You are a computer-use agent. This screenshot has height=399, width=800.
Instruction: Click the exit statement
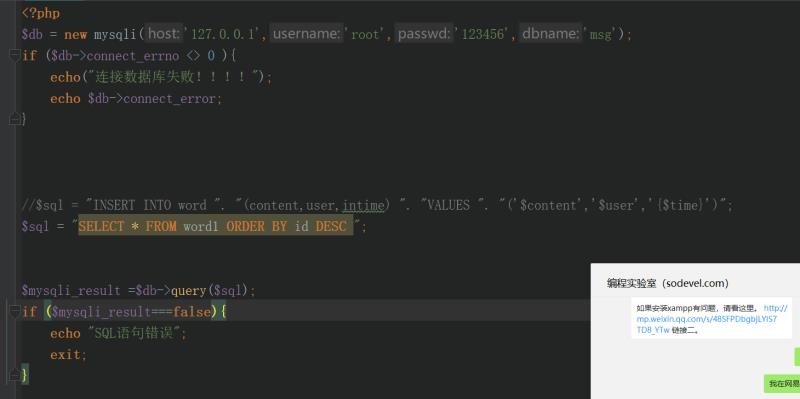click(65, 355)
